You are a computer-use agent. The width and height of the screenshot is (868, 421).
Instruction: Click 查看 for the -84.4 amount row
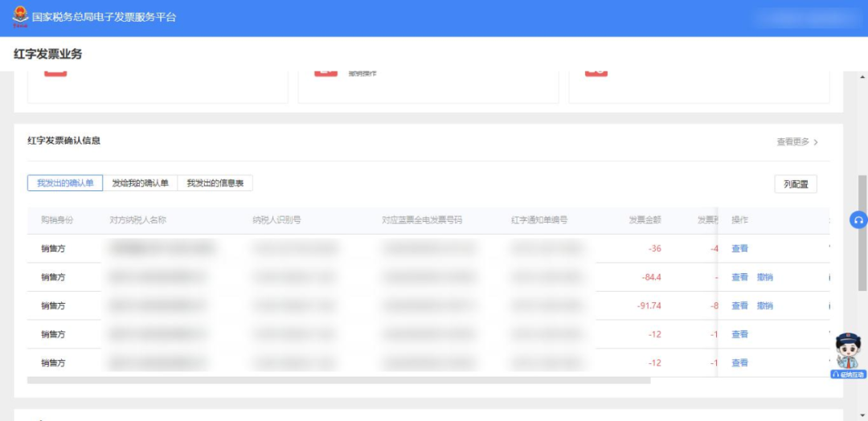(x=739, y=277)
